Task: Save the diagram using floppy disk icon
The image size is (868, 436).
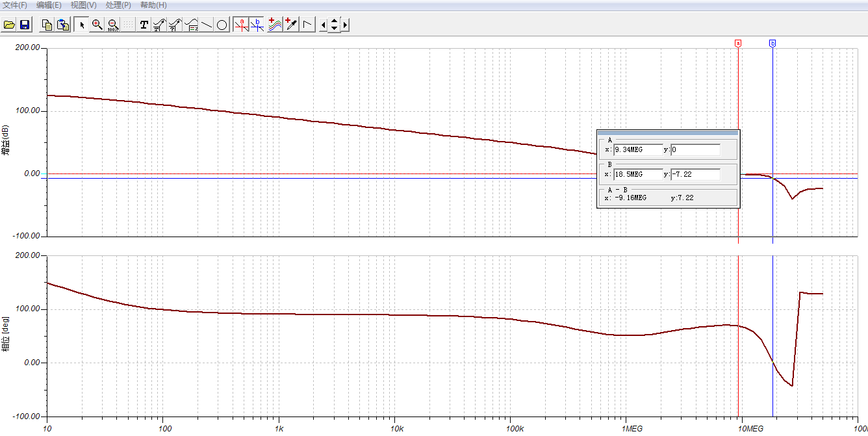Action: [25, 25]
